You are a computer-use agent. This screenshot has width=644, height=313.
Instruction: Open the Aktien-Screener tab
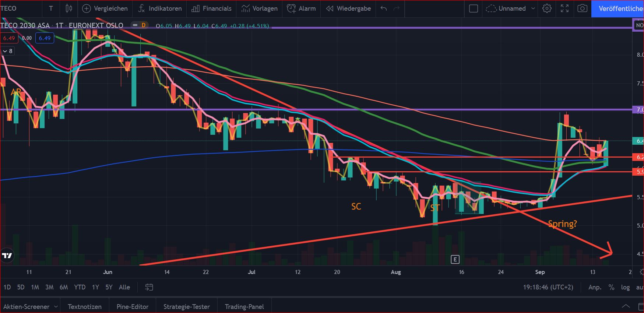click(26, 306)
